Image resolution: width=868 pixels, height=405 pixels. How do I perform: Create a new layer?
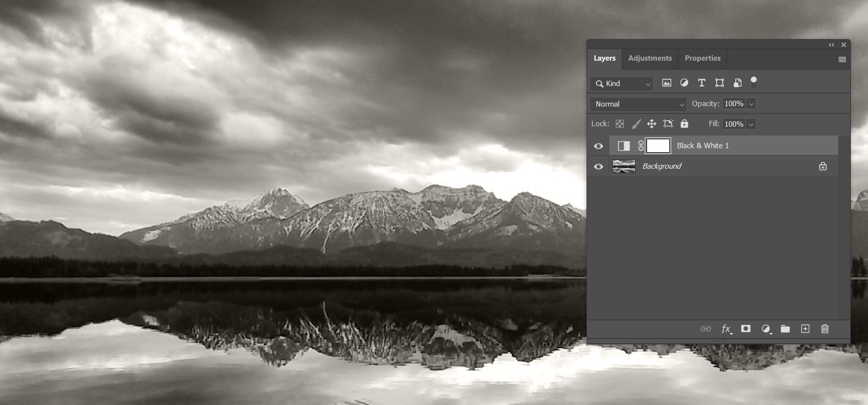tap(805, 329)
